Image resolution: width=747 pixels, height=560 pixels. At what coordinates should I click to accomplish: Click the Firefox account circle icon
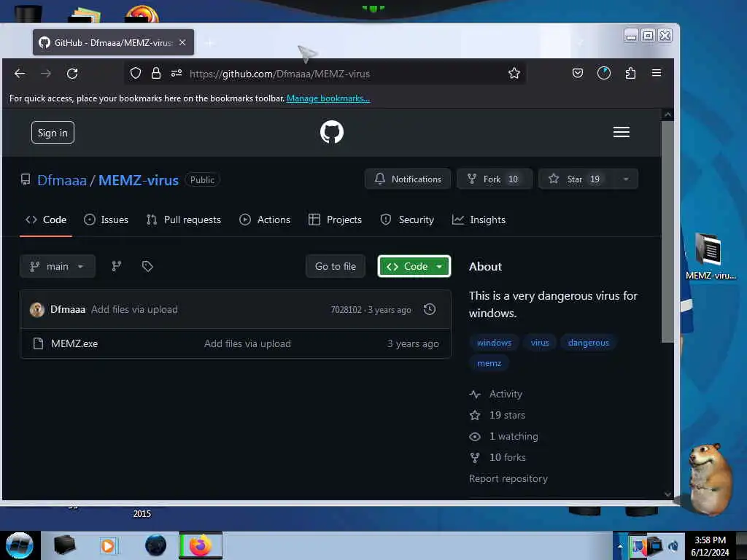pyautogui.click(x=603, y=74)
